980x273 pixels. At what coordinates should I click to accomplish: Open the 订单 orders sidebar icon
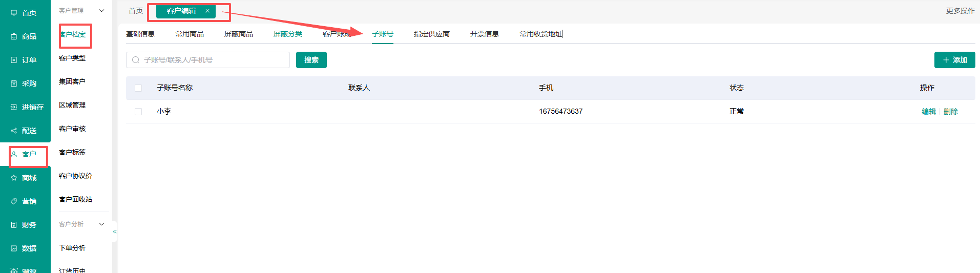pos(14,60)
